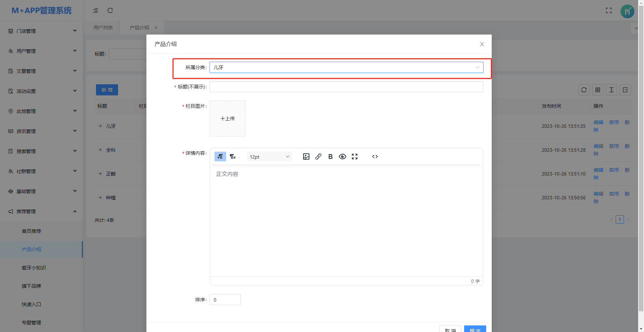Screen dimensions: 644x332
Task: Open source code view icon in editor
Action: (x=375, y=156)
